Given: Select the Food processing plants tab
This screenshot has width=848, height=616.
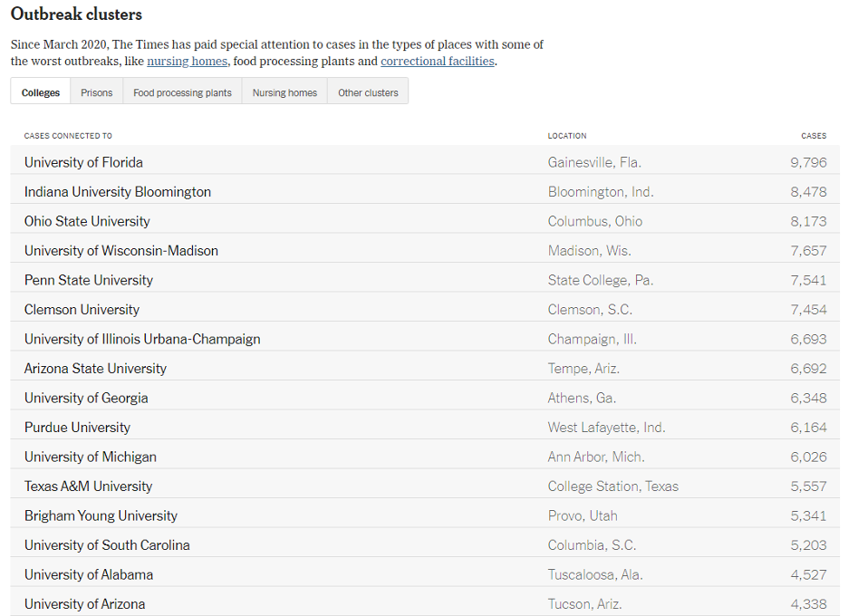Looking at the screenshot, I should pyautogui.click(x=182, y=92).
